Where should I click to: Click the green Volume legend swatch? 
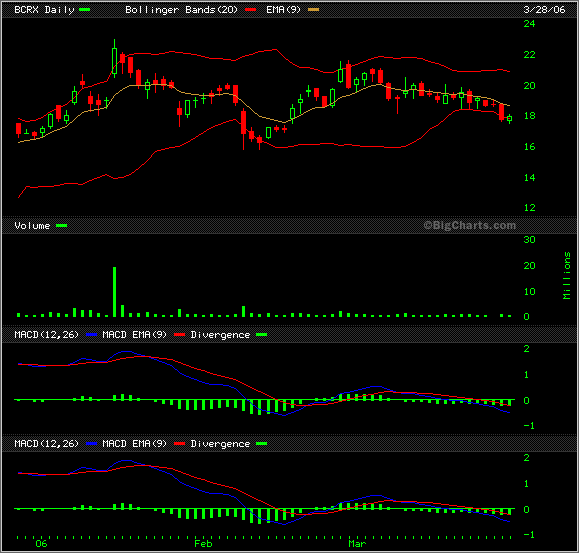(61, 226)
